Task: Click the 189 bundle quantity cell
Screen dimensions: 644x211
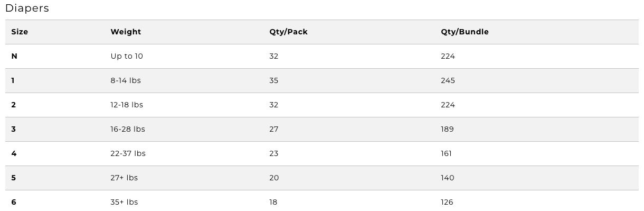Action: (x=447, y=129)
